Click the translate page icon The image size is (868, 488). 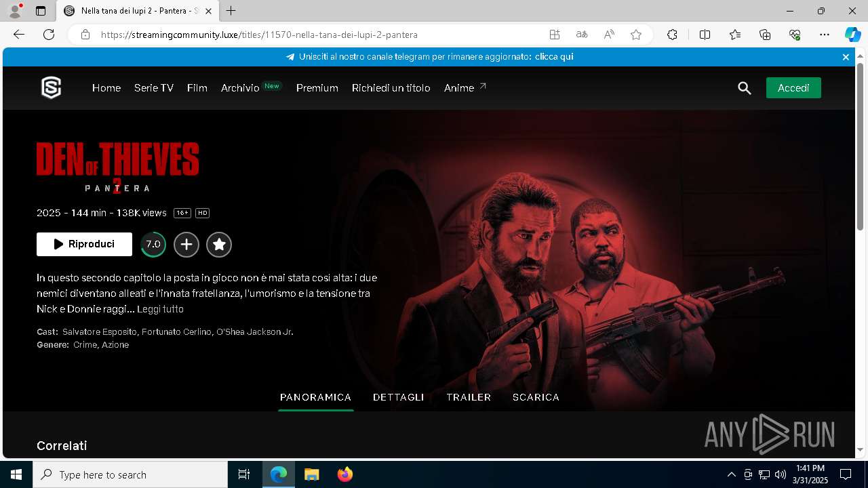point(582,35)
